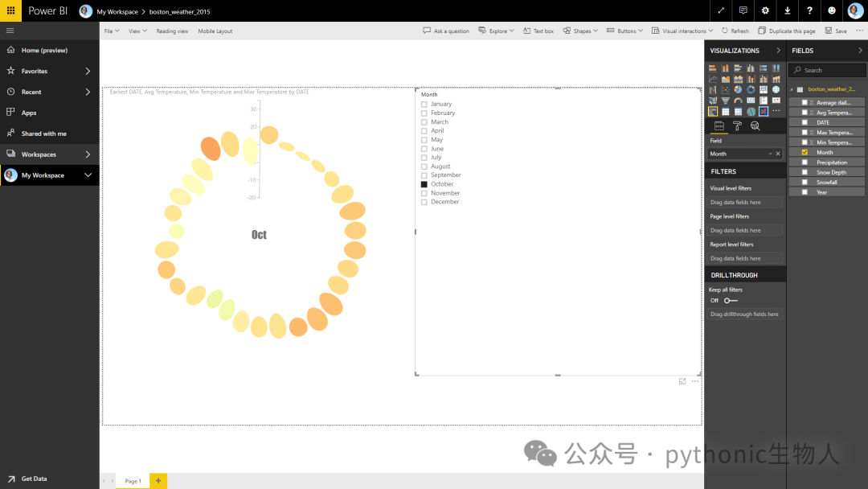Image resolution: width=868 pixels, height=489 pixels.
Task: Uncheck the Month field checkbox
Action: coord(805,152)
